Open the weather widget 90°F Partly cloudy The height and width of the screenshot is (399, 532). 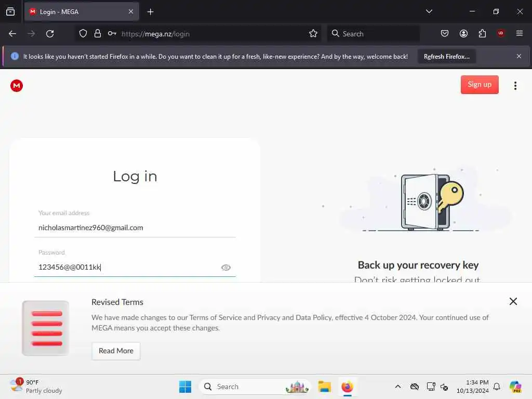click(x=36, y=387)
